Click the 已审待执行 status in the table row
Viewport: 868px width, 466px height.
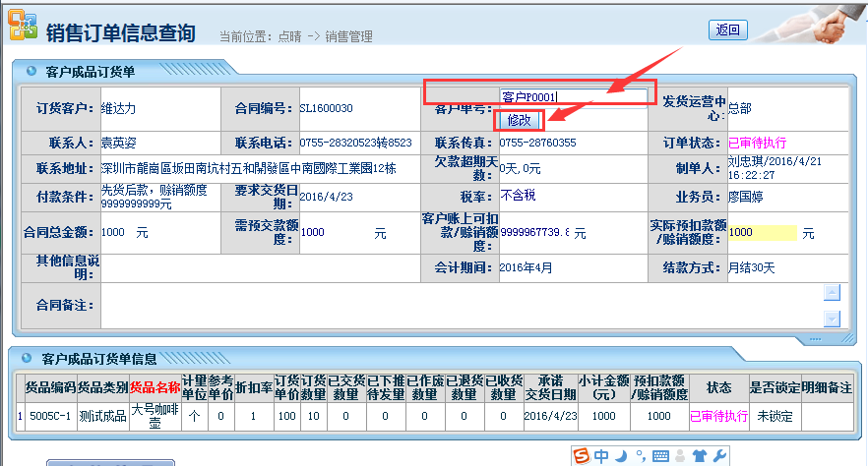719,416
